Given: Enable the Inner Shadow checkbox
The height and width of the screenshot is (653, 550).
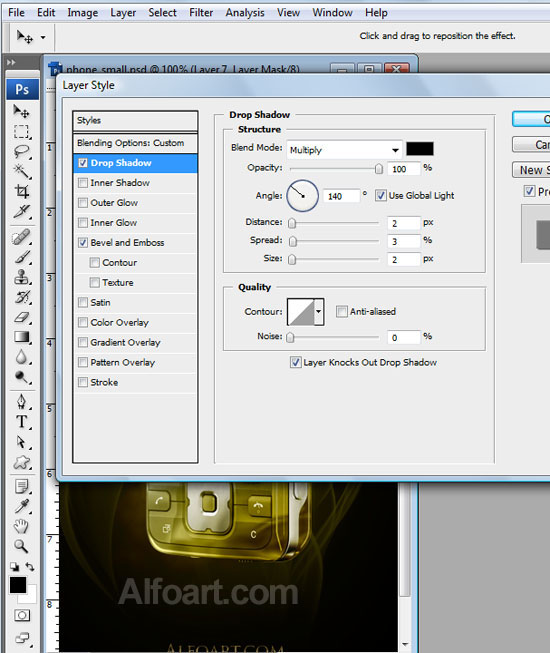Looking at the screenshot, I should 83,183.
